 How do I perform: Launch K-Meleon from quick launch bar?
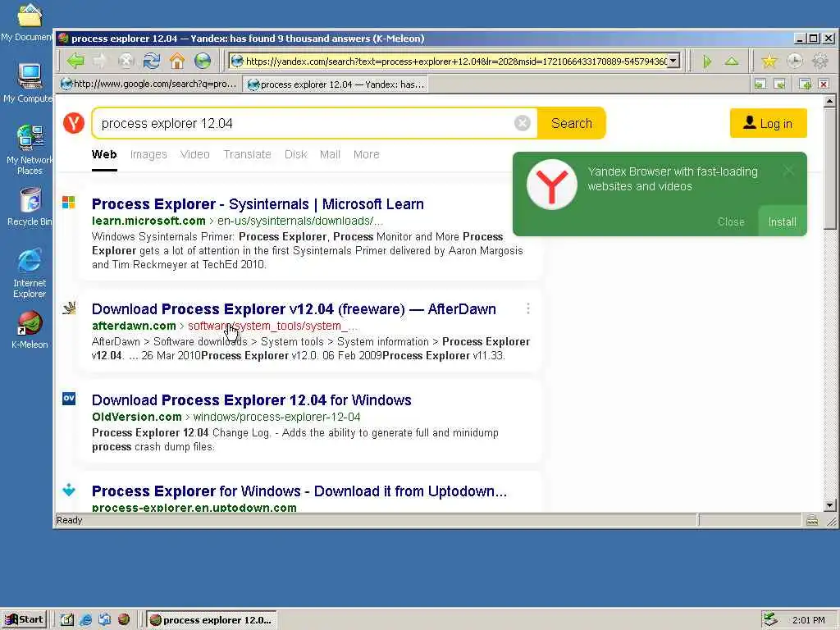point(124,620)
